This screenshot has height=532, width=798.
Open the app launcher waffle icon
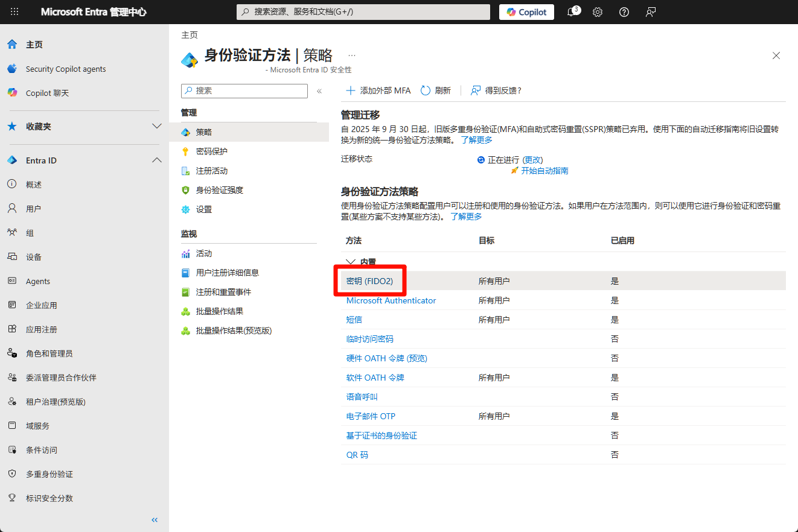point(14,12)
